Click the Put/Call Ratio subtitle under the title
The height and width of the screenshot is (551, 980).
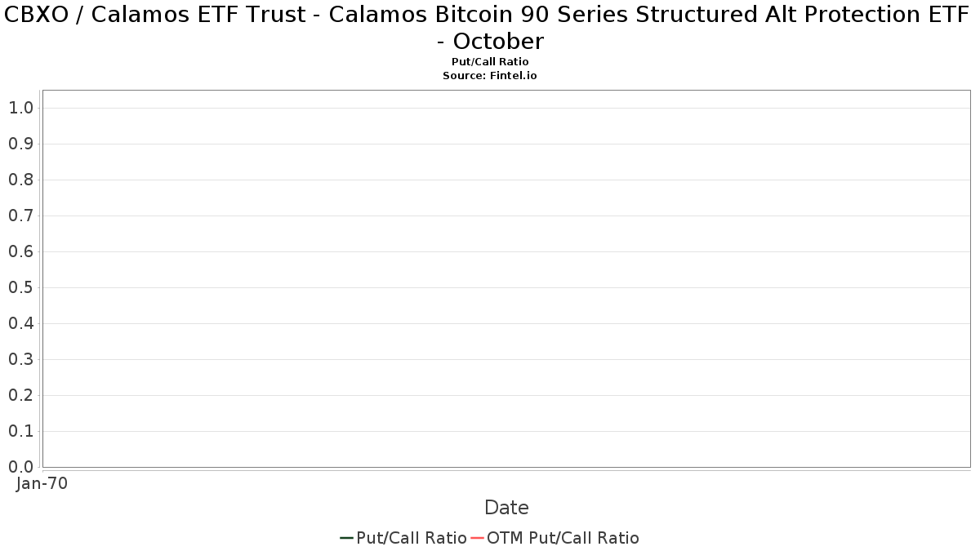point(490,62)
